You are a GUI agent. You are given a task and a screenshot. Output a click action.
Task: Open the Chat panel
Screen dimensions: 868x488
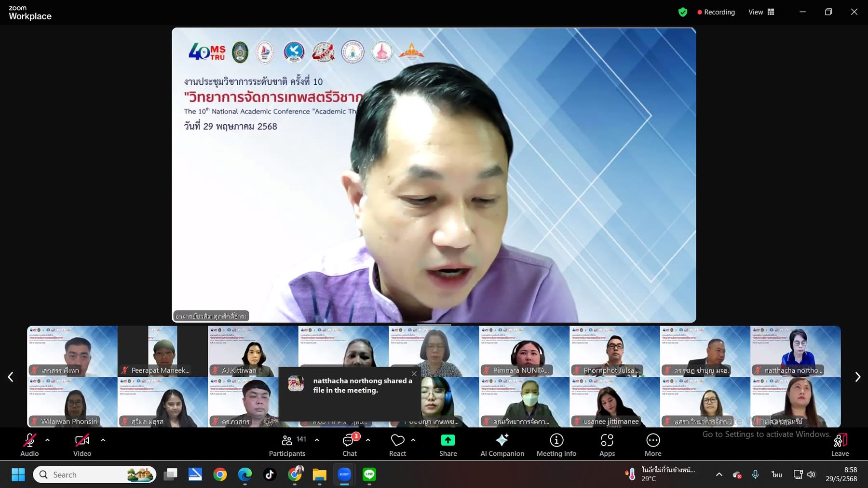tap(349, 445)
